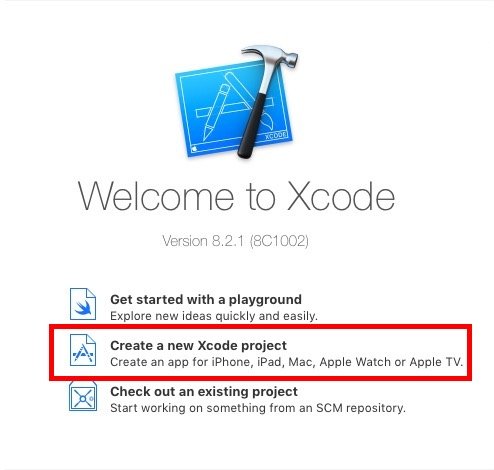Select Get started with a playground
This screenshot has height=470, width=494.
206,299
